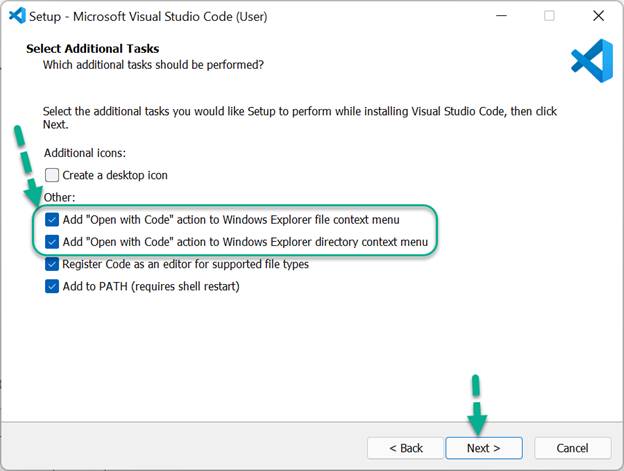Click the setup window title text
This screenshot has width=624, height=471.
coord(148,16)
